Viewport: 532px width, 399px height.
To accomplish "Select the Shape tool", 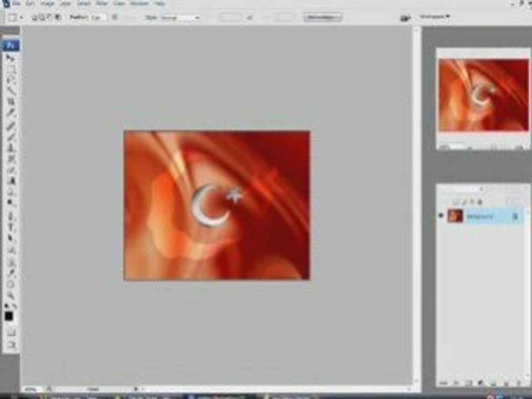I will [11, 249].
